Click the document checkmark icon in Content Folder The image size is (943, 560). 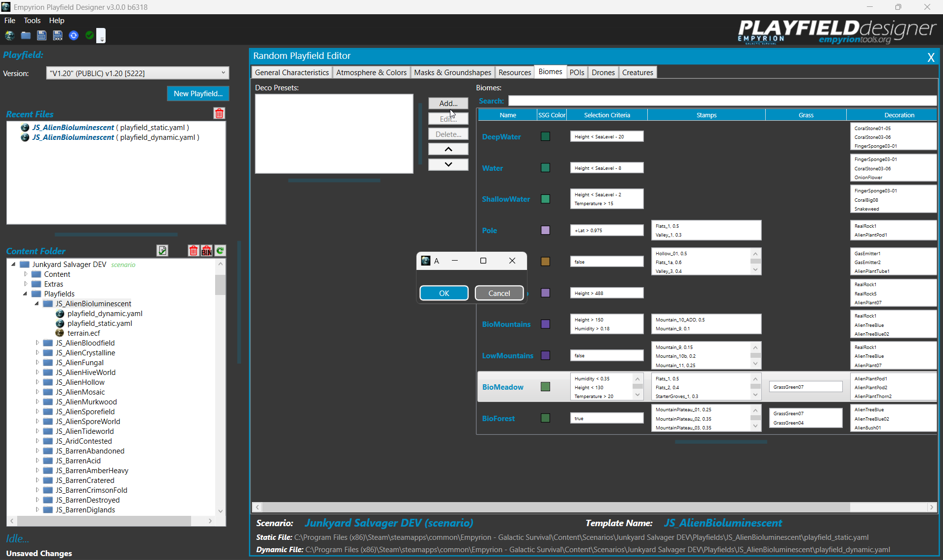coord(163,251)
